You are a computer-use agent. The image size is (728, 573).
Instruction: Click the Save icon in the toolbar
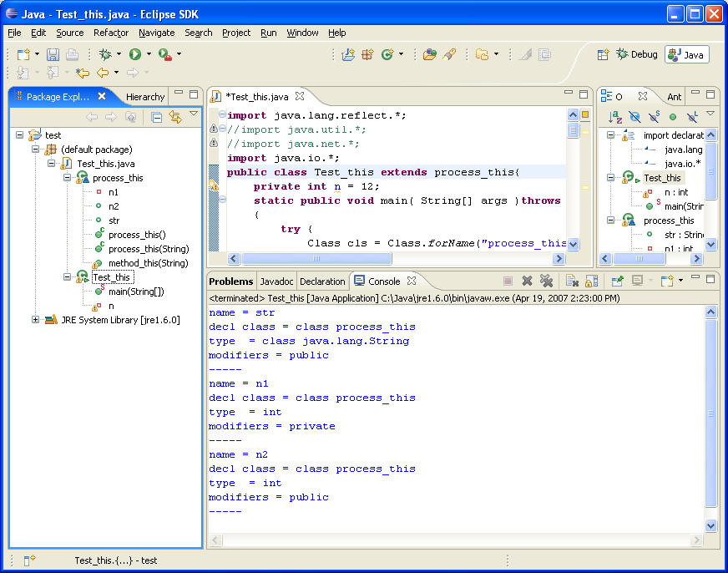point(53,54)
